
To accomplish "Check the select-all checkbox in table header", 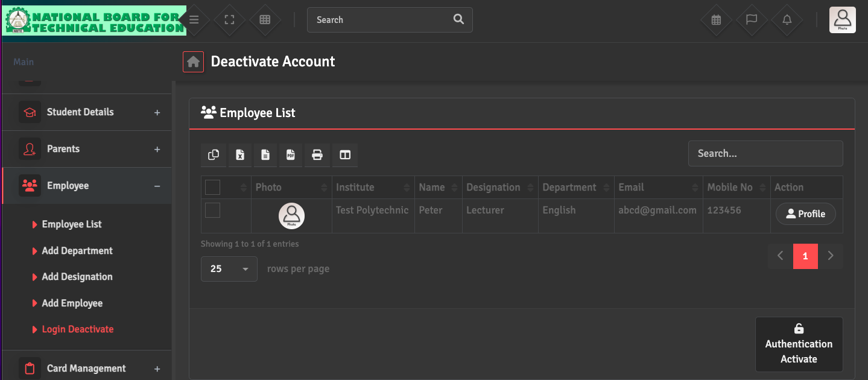I will point(212,188).
